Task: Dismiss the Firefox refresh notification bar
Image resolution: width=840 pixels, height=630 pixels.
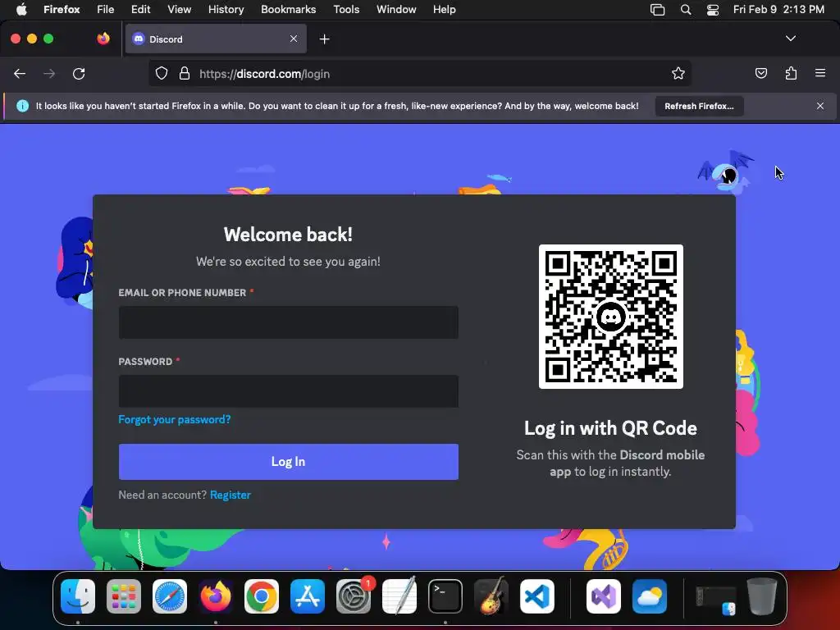Action: coord(820,106)
